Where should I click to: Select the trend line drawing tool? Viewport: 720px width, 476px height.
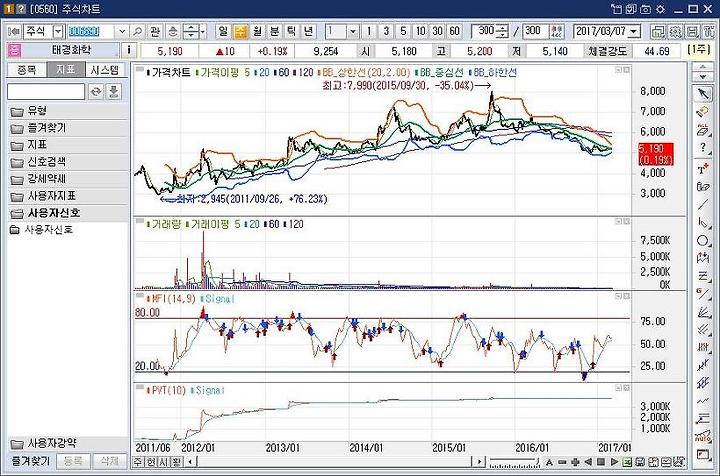703,204
